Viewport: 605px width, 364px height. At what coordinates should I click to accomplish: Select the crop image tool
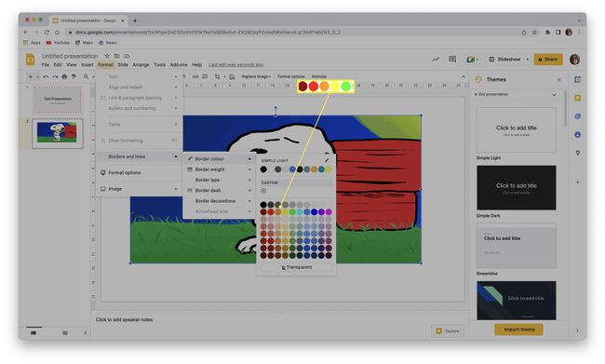[217, 76]
